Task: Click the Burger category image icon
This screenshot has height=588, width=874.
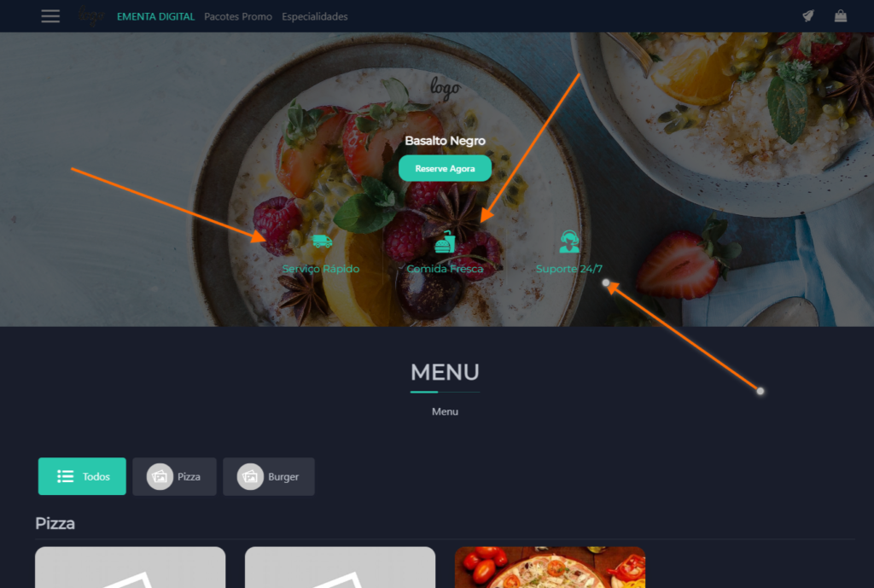Action: pyautogui.click(x=250, y=476)
